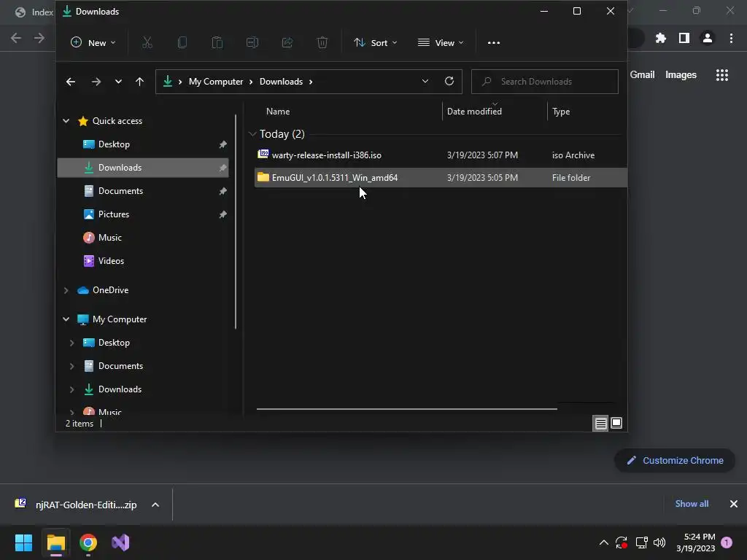Open the Google apps grid
Viewport: 747px width, 560px height.
pos(722,75)
